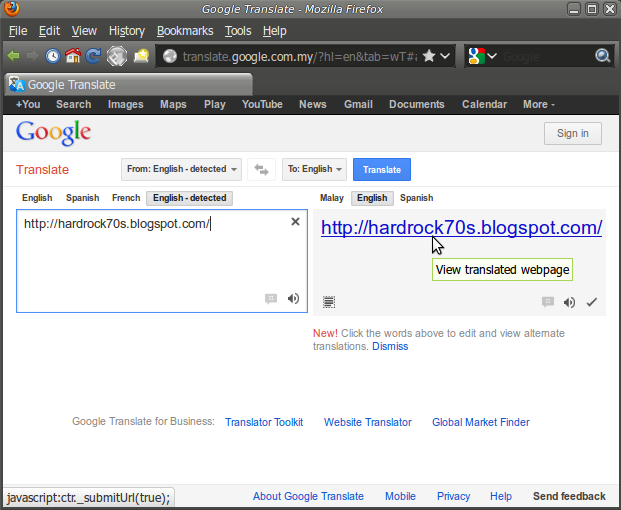The image size is (621, 510).
Task: Listen to source text speaker icon
Action: (x=293, y=299)
